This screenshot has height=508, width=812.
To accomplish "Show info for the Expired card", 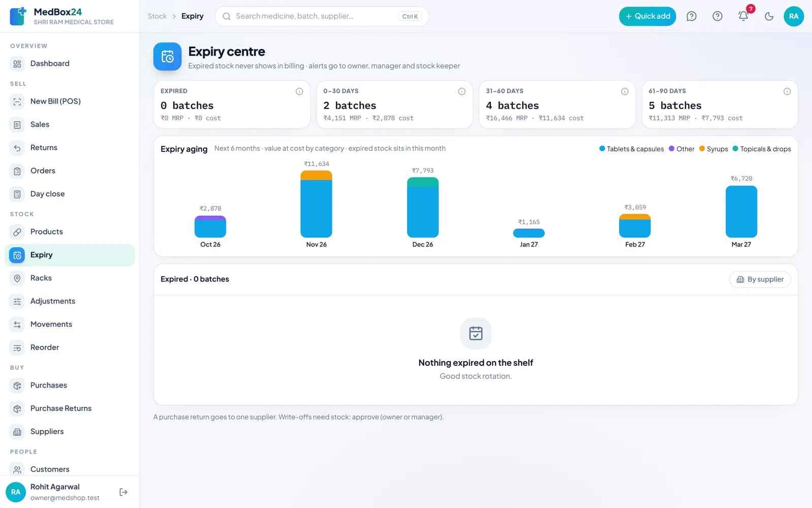I will pos(299,91).
